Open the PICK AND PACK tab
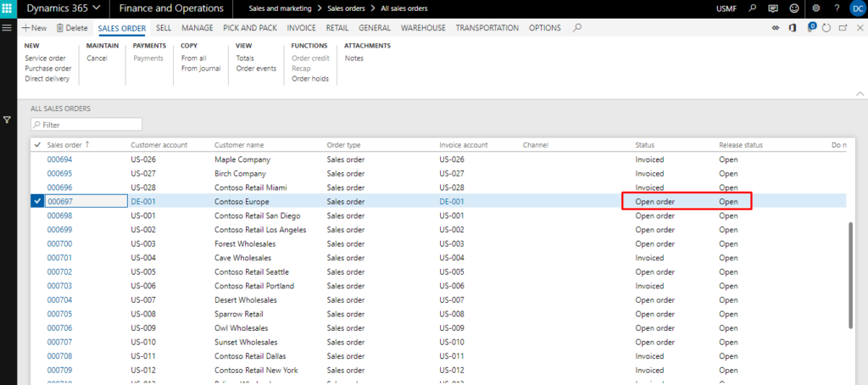Viewport: 868px width, 385px height. pyautogui.click(x=250, y=28)
